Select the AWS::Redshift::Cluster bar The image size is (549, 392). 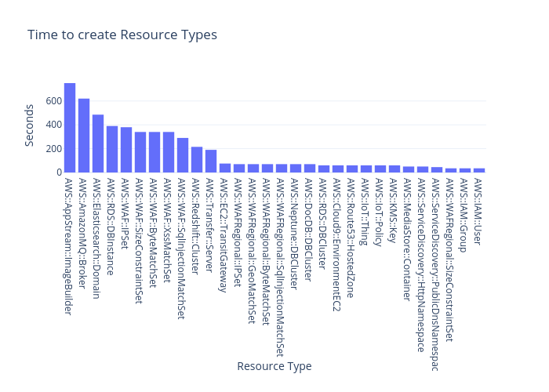(197, 160)
